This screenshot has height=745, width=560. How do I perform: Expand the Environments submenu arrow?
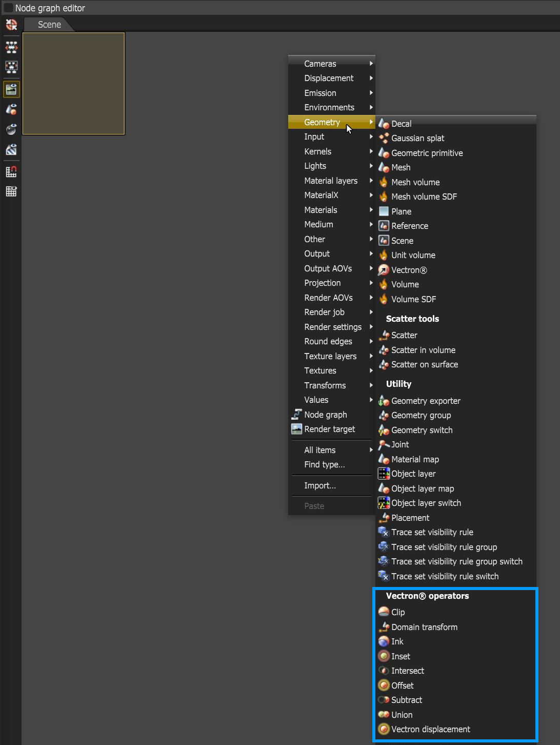pyautogui.click(x=371, y=107)
